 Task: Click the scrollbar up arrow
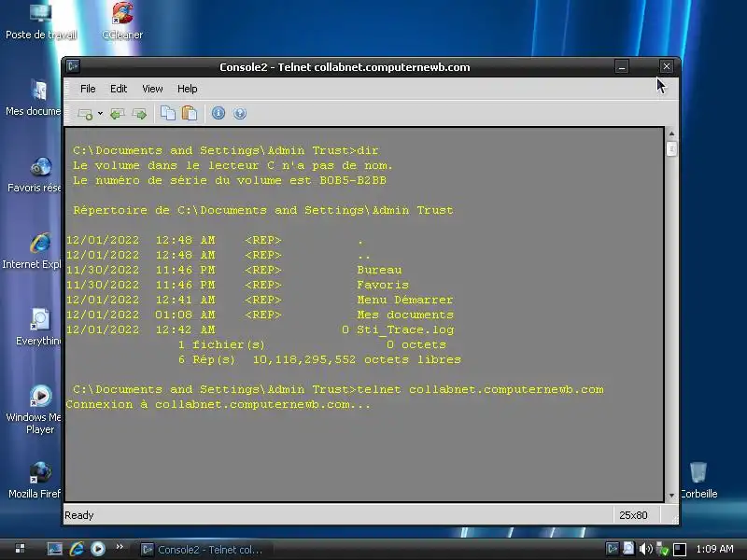tap(671, 133)
